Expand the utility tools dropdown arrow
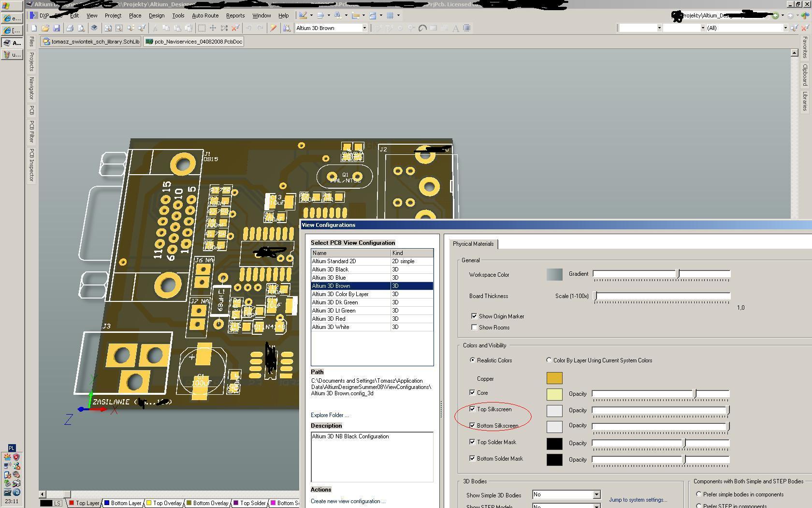 point(311,15)
